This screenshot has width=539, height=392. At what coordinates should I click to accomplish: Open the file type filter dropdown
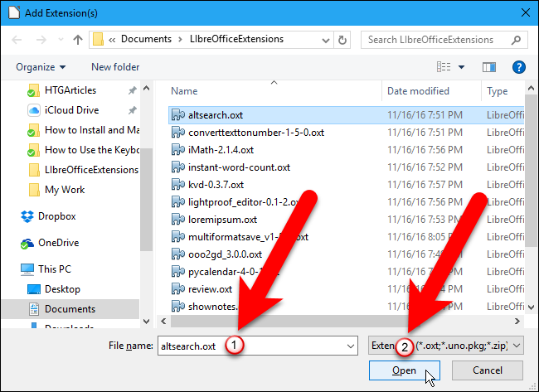[446, 346]
